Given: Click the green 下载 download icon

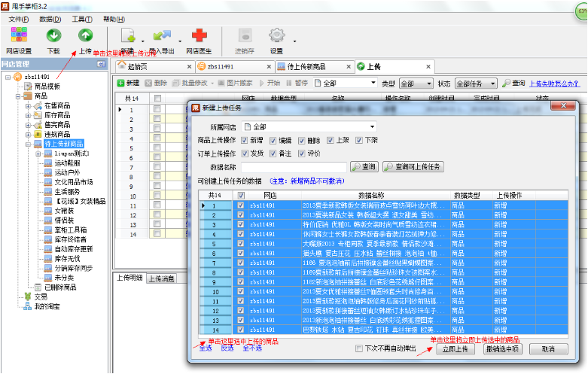Looking at the screenshot, I should 53,35.
